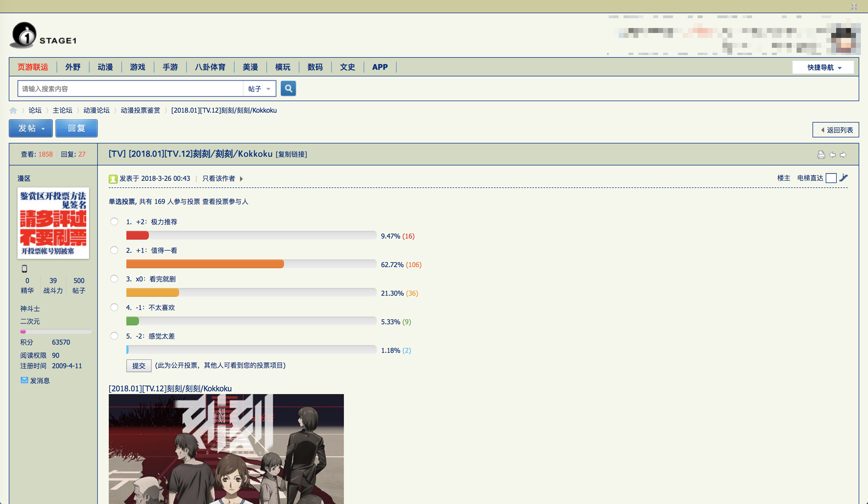Open 论坛 breadcrumb link

pyautogui.click(x=35, y=110)
